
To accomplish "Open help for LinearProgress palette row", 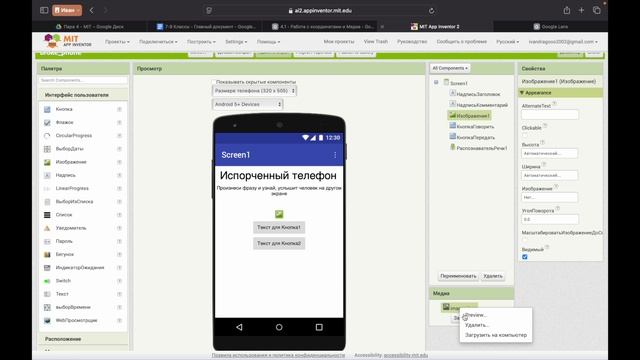I will click(119, 188).
